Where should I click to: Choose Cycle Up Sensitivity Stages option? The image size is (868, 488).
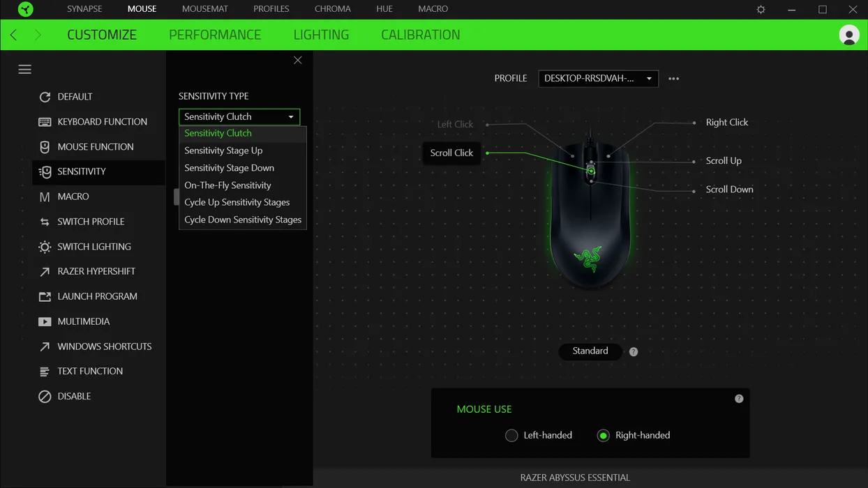pos(243,202)
